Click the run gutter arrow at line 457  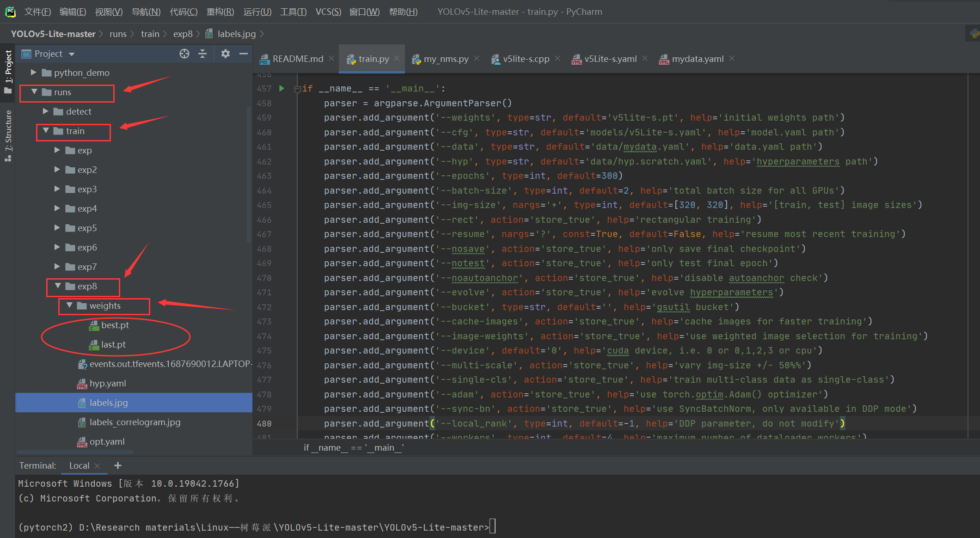click(282, 88)
